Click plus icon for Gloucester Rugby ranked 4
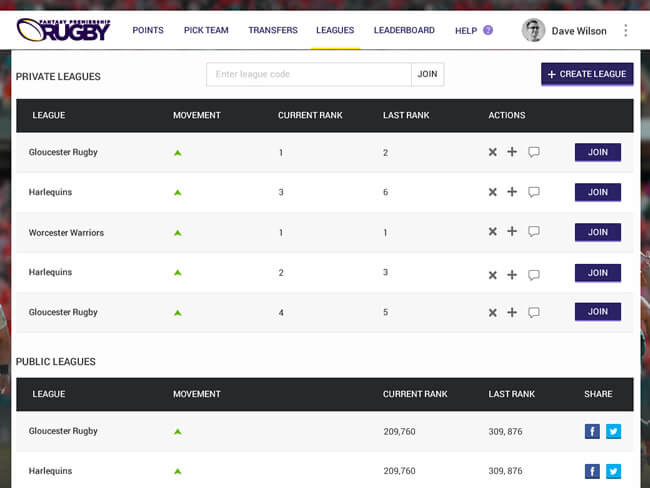Screen dimensions: 650x488 [x=512, y=312]
